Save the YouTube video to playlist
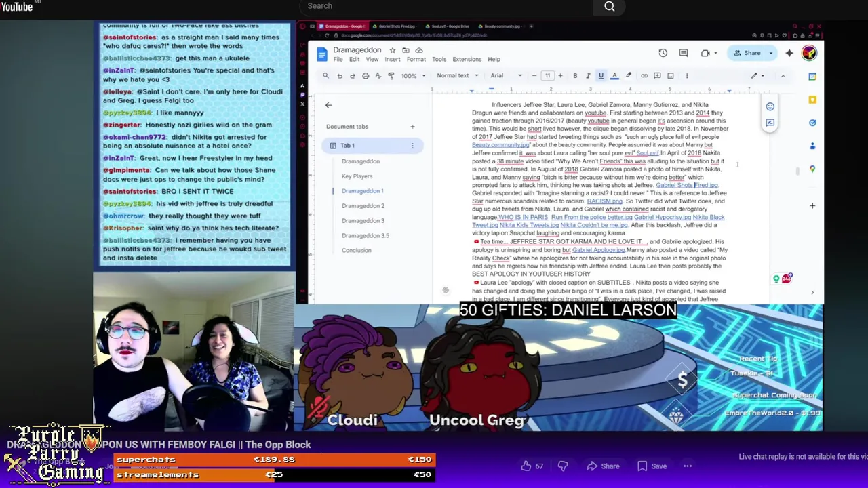The width and height of the screenshot is (868, 488). 652,466
